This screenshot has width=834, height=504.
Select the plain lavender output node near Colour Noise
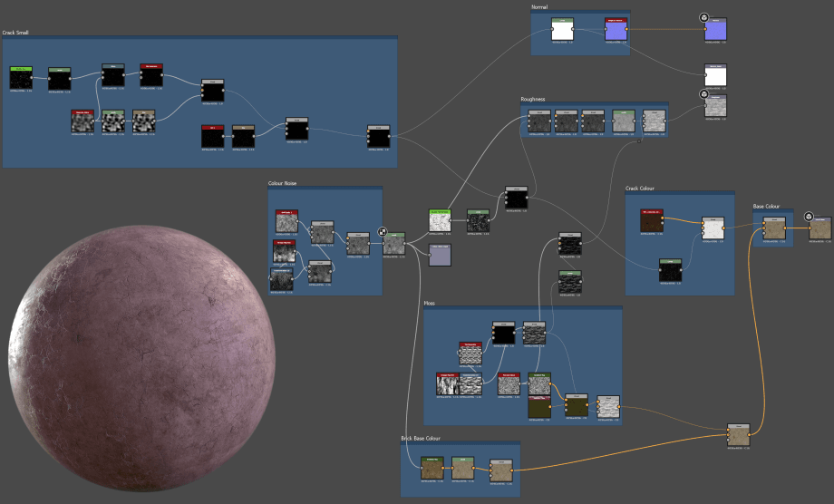(440, 255)
